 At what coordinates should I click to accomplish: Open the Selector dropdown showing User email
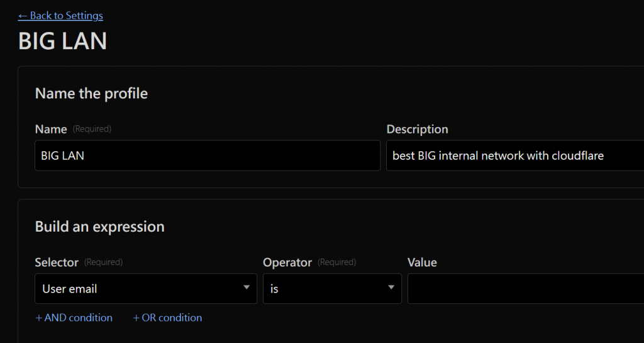[145, 289]
